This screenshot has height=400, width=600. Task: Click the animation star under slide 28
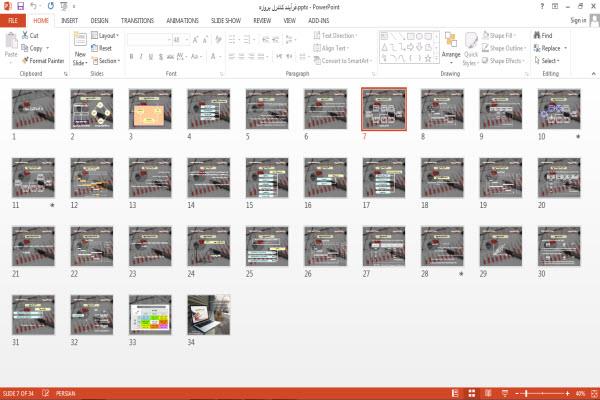[x=461, y=274]
